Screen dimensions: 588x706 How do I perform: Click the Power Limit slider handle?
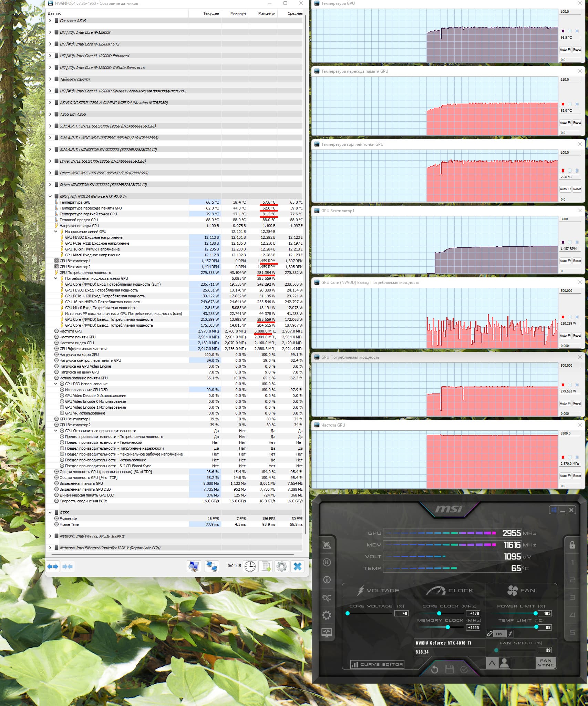click(x=536, y=613)
